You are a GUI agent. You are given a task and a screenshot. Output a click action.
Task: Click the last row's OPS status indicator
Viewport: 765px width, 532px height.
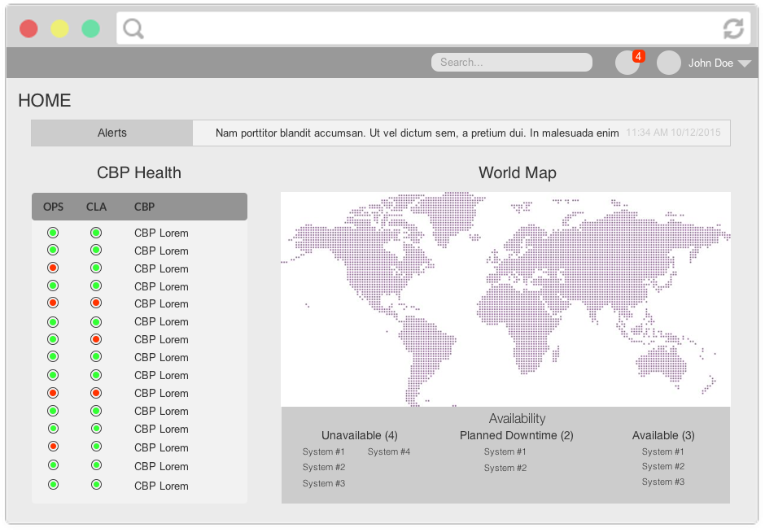coord(53,485)
